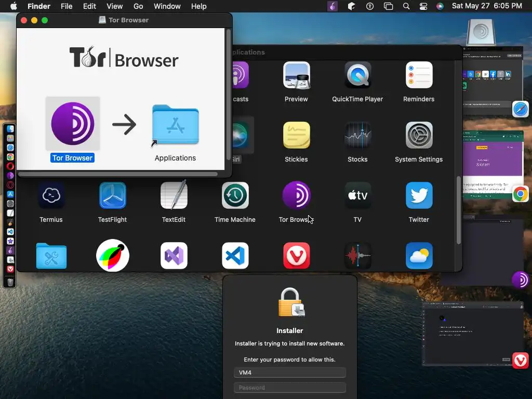Open the Trash in the Dock

tap(10, 282)
